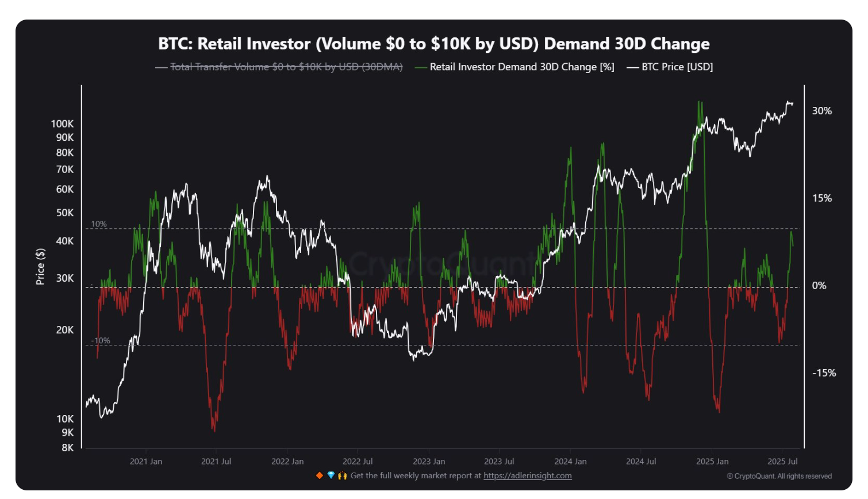Select the 2021 Jan x-axis label
Viewport: 868px width, 499px height.
tap(146, 461)
